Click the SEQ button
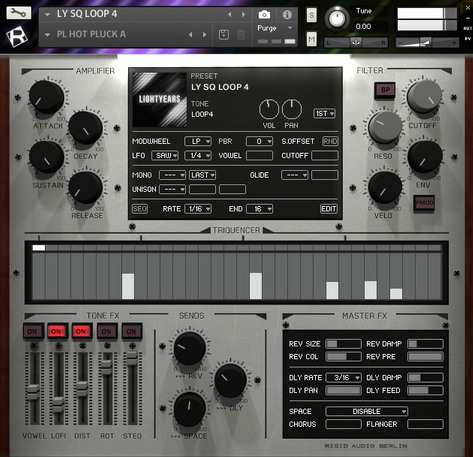Viewport: 473px width, 457px height. pyautogui.click(x=140, y=209)
